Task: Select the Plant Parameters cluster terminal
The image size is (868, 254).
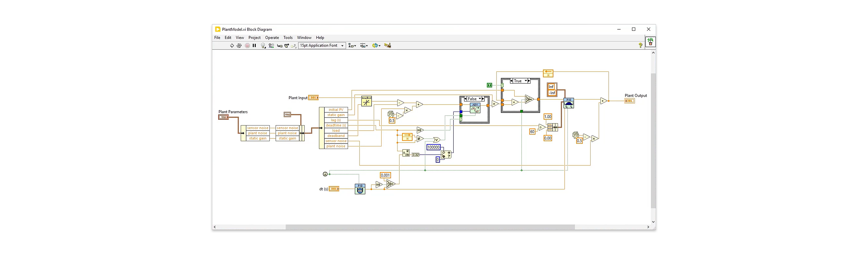Action: click(223, 117)
